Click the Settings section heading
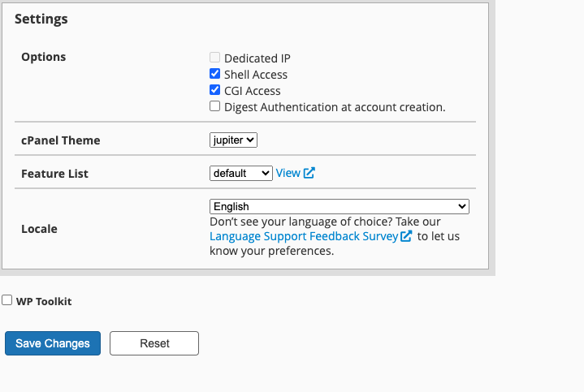 (x=41, y=19)
